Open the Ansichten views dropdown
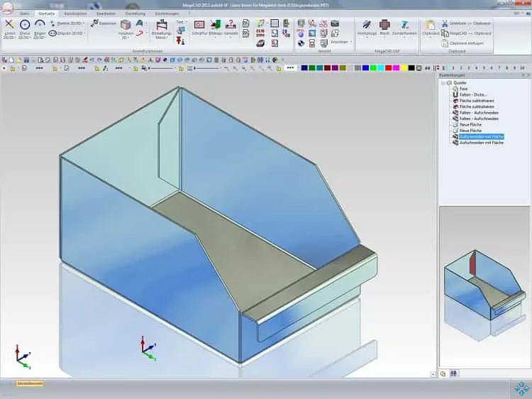 pos(341,42)
